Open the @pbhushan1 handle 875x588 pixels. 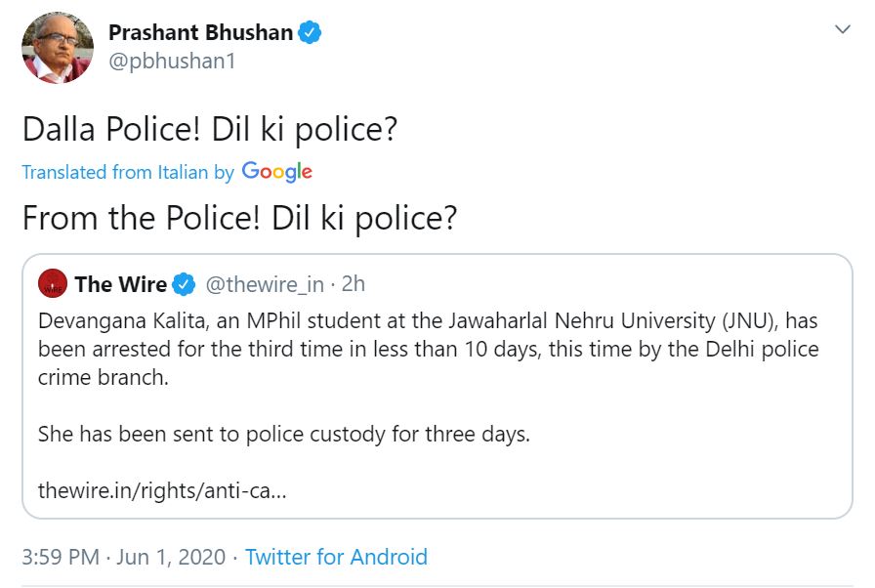[172, 61]
